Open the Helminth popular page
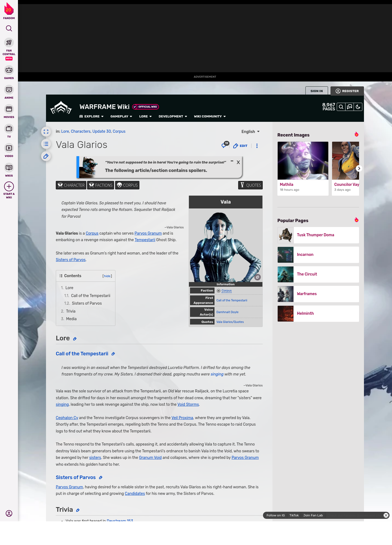Image resolution: width=392 pixels, height=545 pixels. pos(318,314)
